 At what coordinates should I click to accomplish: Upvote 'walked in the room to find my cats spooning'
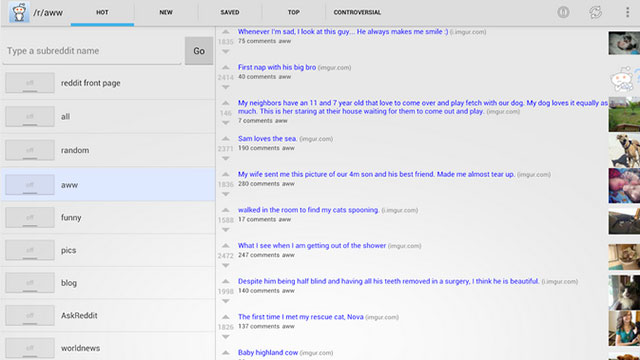[x=226, y=210]
